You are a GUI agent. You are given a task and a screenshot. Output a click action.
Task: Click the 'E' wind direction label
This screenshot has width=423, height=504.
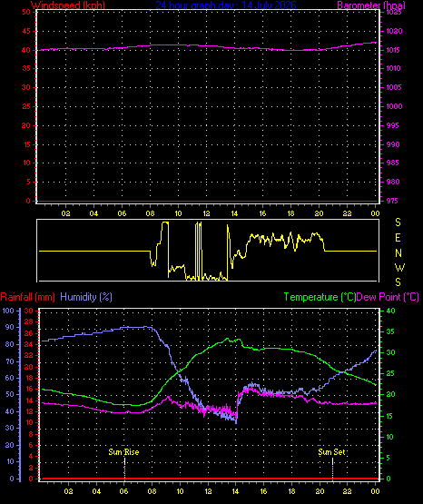[x=398, y=238]
